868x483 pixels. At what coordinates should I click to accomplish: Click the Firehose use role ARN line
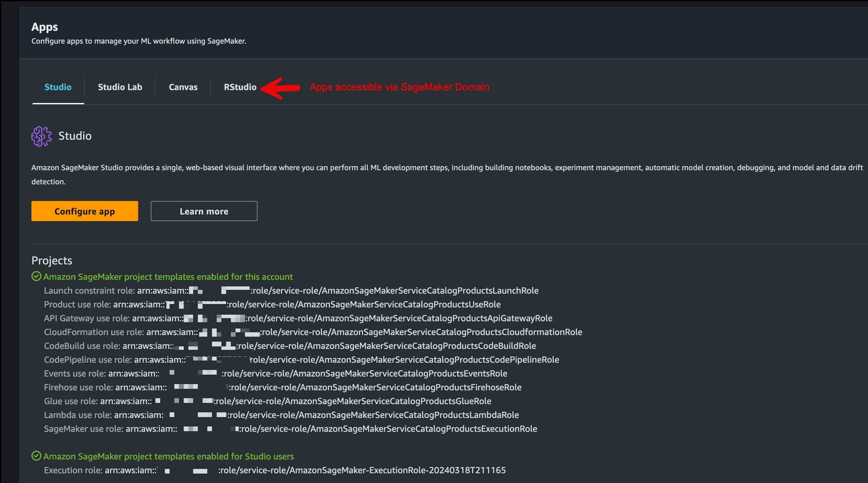click(283, 387)
